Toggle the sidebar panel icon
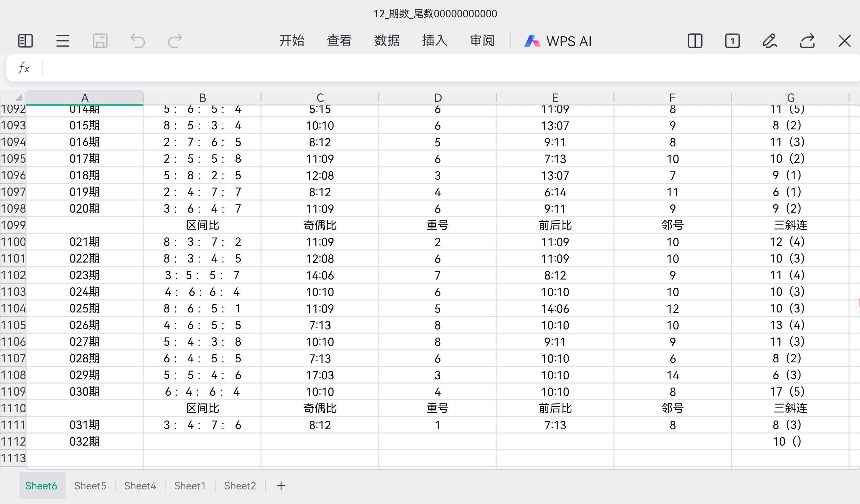This screenshot has width=860, height=504. (25, 41)
